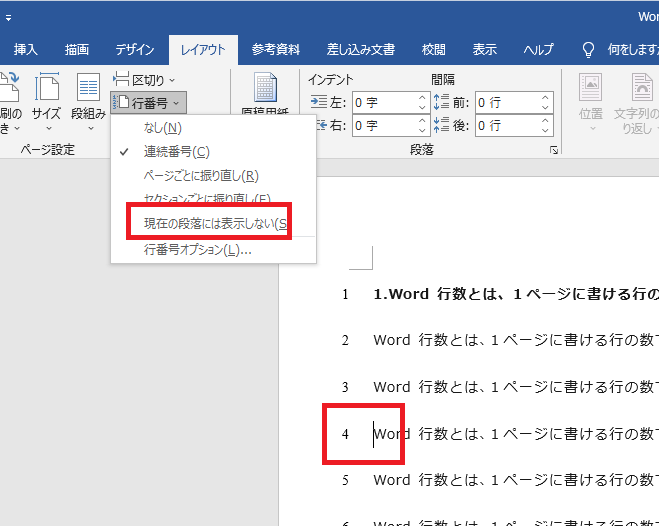The height and width of the screenshot is (526, 659).
Task: Select 連続番号(C) menu option
Action: click(214, 152)
